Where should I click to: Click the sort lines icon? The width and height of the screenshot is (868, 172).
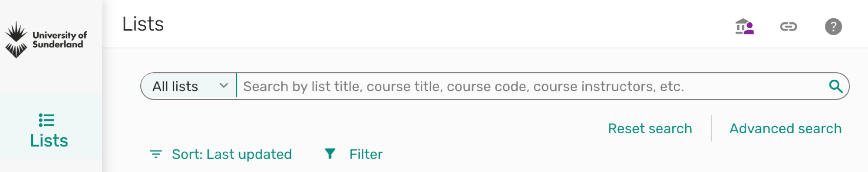(x=156, y=154)
